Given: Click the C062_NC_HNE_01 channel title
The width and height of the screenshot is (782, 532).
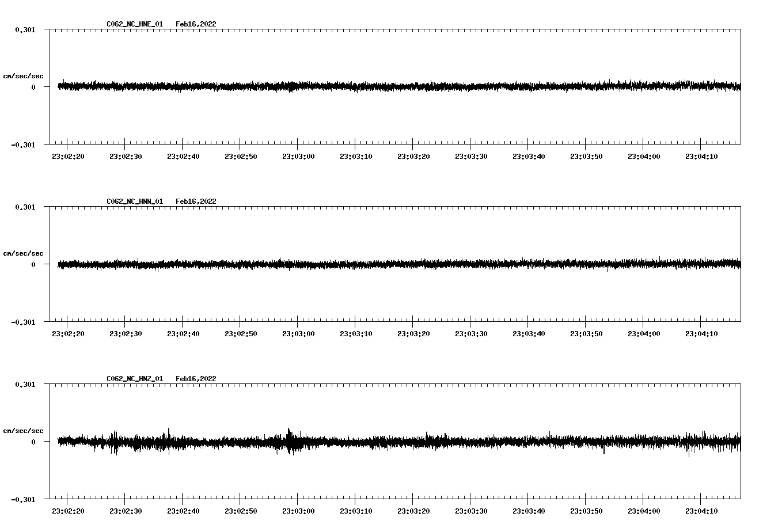Looking at the screenshot, I should click(x=135, y=24).
